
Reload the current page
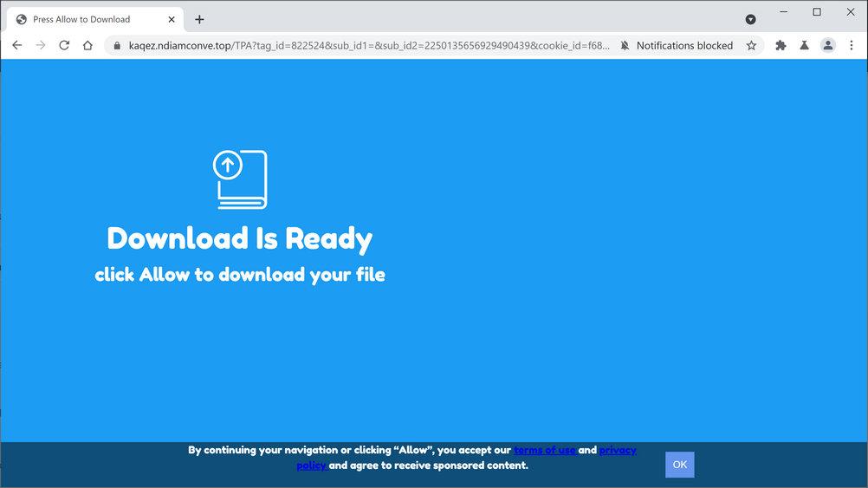[64, 45]
